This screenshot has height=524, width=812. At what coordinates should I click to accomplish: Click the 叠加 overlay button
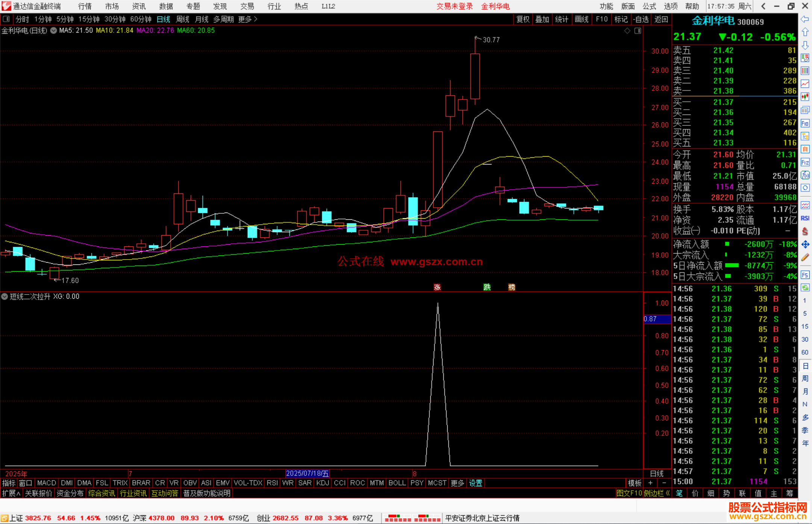coord(542,19)
